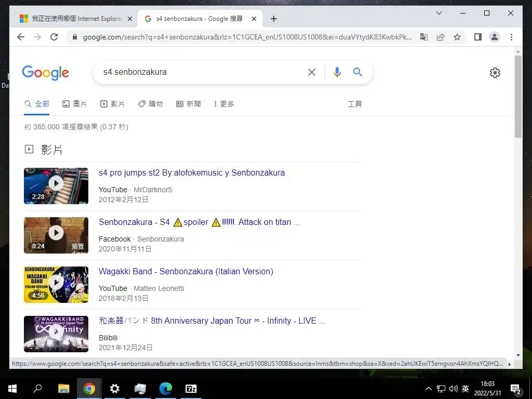Go to Google home via logo
The height and width of the screenshot is (399, 532).
[x=46, y=73]
